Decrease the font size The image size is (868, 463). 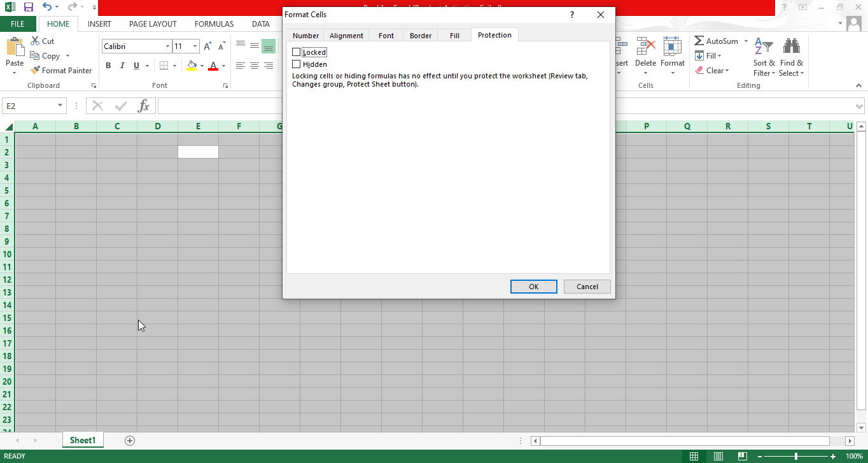point(222,46)
